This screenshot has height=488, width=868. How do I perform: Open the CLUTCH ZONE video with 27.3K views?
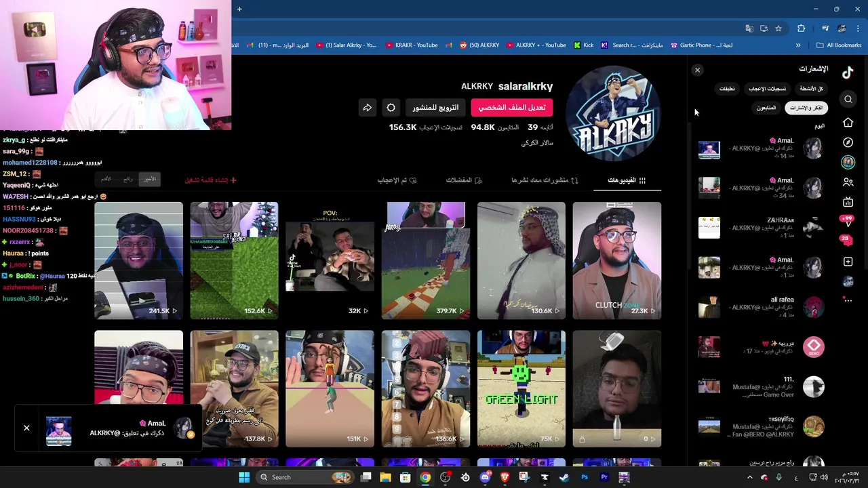coord(616,260)
